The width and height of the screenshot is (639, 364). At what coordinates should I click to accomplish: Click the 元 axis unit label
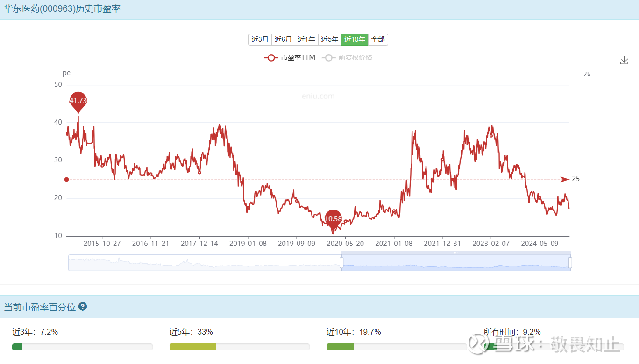click(x=587, y=73)
